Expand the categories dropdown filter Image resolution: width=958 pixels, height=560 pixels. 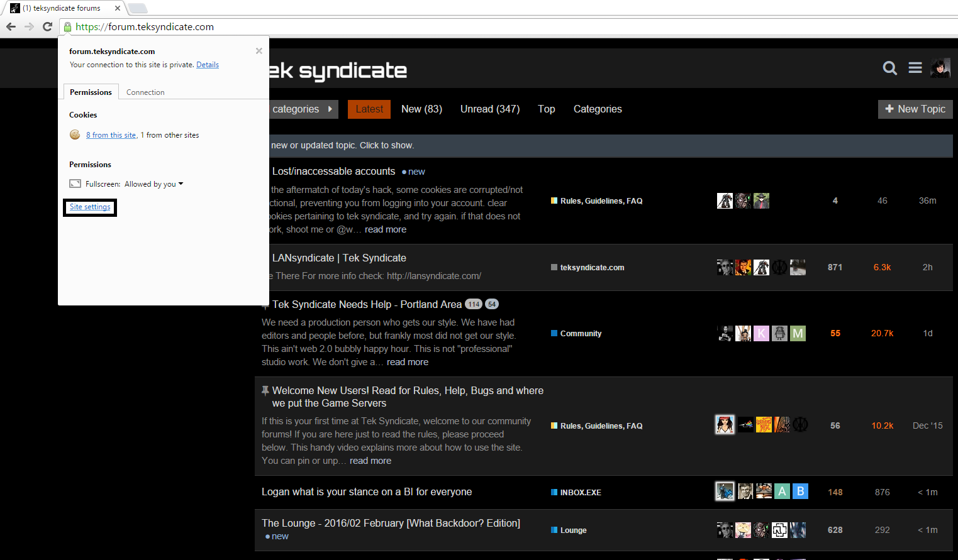(x=303, y=109)
